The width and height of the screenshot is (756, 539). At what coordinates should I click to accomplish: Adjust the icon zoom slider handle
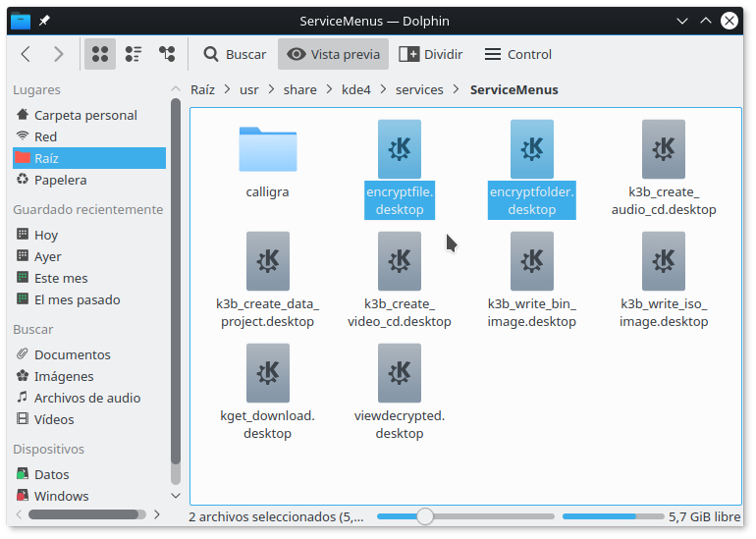[425, 516]
